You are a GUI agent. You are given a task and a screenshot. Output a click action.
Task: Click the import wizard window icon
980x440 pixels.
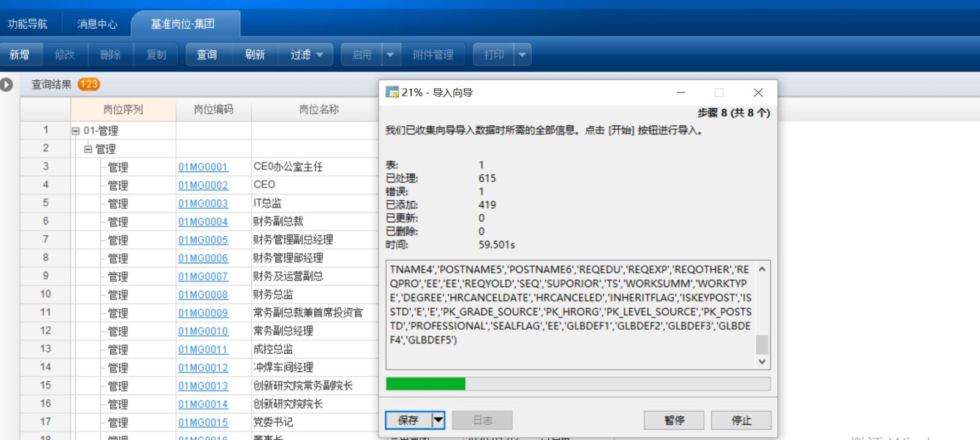(x=392, y=92)
